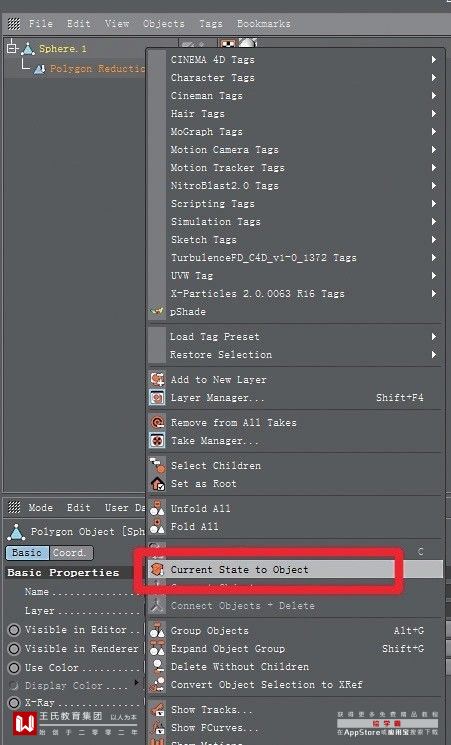451x745 pixels.
Task: Toggle the Visible in Editor radio button
Action: (14, 630)
